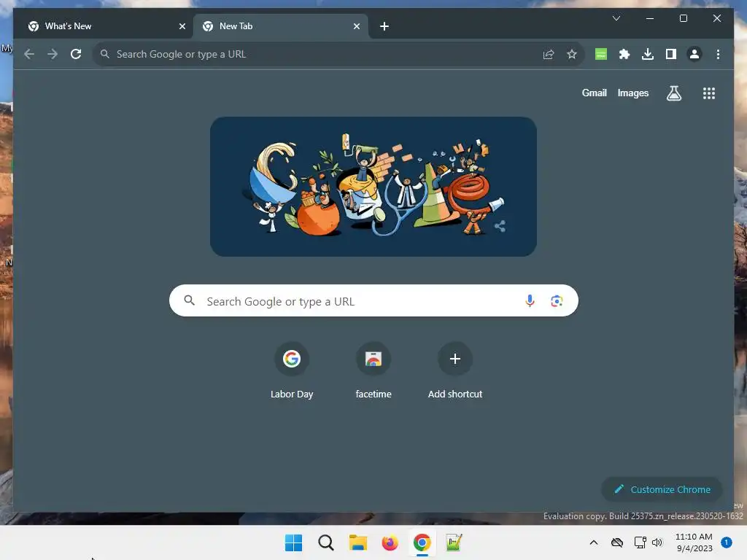
Task: Open the tab search dropdown chevron
Action: [616, 18]
